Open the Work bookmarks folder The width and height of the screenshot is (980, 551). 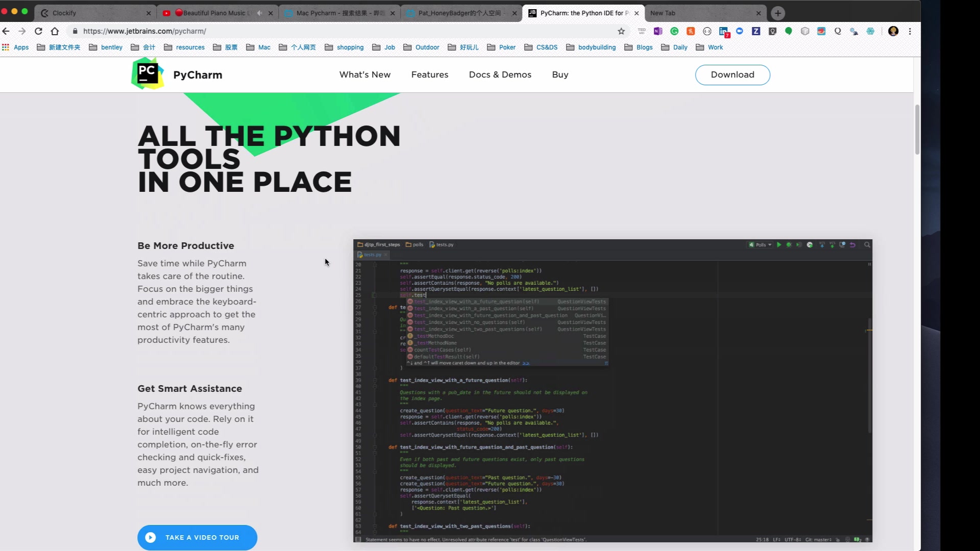709,47
